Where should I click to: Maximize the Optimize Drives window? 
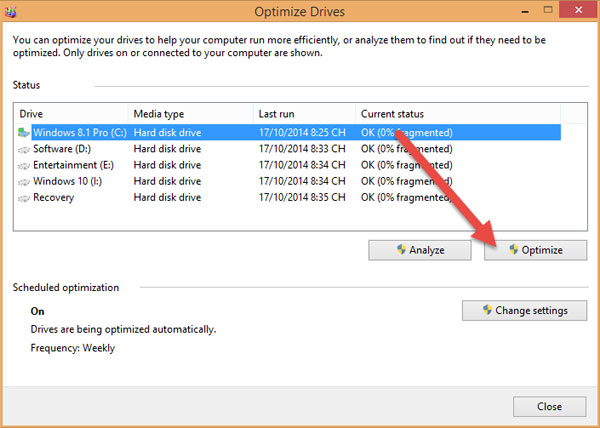point(548,10)
